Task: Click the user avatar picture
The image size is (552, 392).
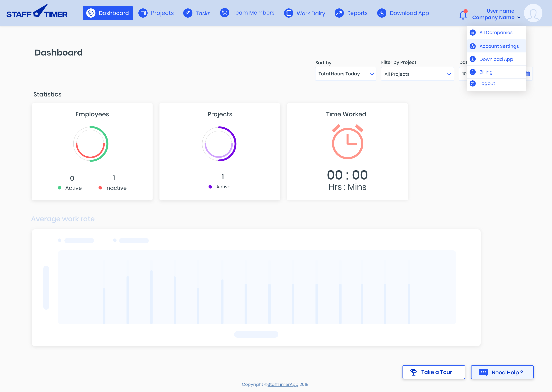Action: pos(533,13)
